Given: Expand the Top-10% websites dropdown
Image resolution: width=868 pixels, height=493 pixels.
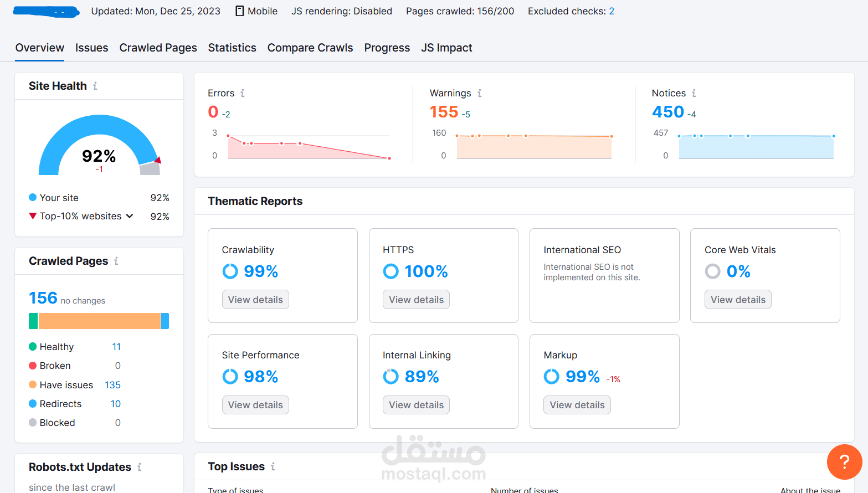Looking at the screenshot, I should pos(130,216).
